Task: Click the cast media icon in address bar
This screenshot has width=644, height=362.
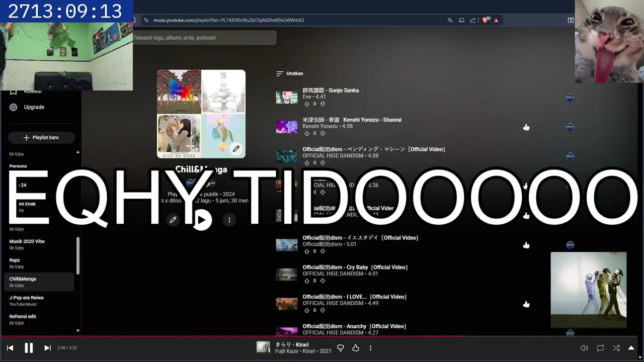Action: pos(461,20)
